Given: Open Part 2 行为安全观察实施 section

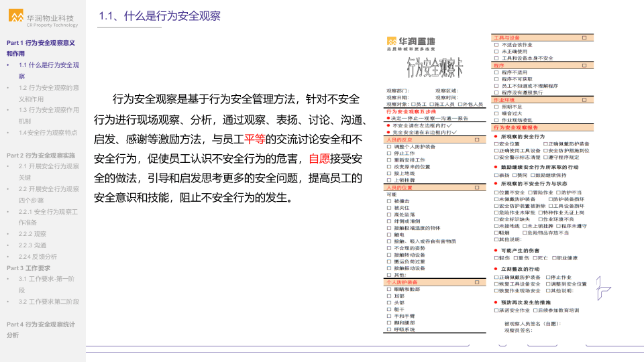Looking at the screenshot, I should pyautogui.click(x=41, y=155).
